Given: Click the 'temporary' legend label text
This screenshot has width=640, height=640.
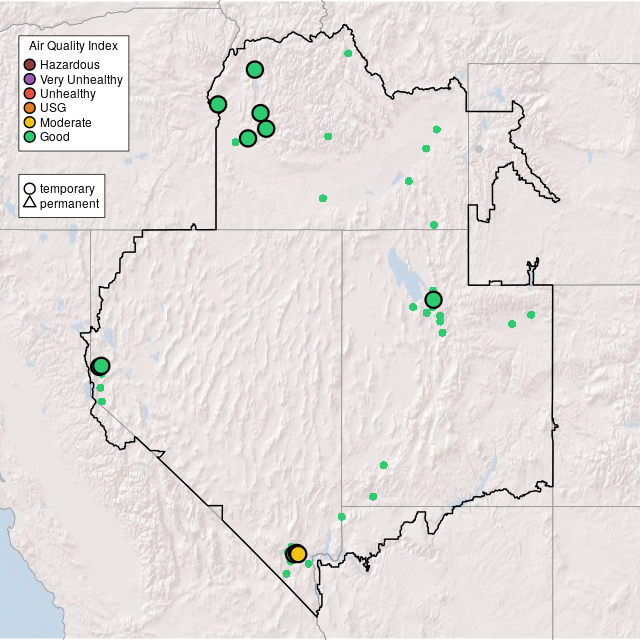Looking at the screenshot, I should (x=67, y=188).
